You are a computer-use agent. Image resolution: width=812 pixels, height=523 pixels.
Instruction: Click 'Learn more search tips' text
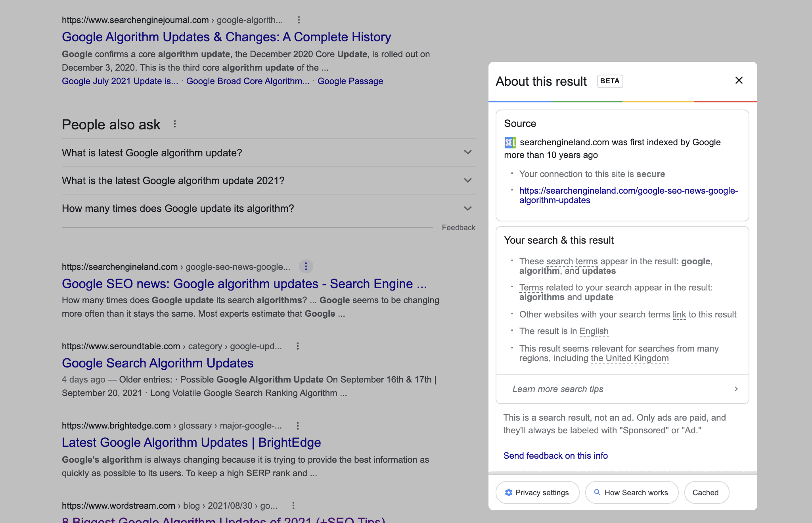[557, 389]
